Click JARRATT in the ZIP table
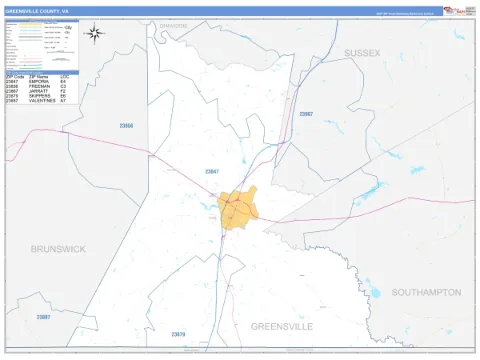480x360 pixels. tap(38, 91)
